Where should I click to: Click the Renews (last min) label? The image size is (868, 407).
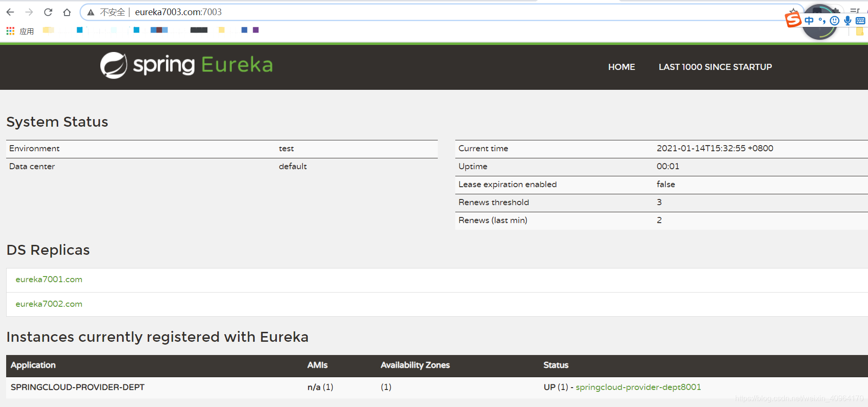click(x=493, y=220)
